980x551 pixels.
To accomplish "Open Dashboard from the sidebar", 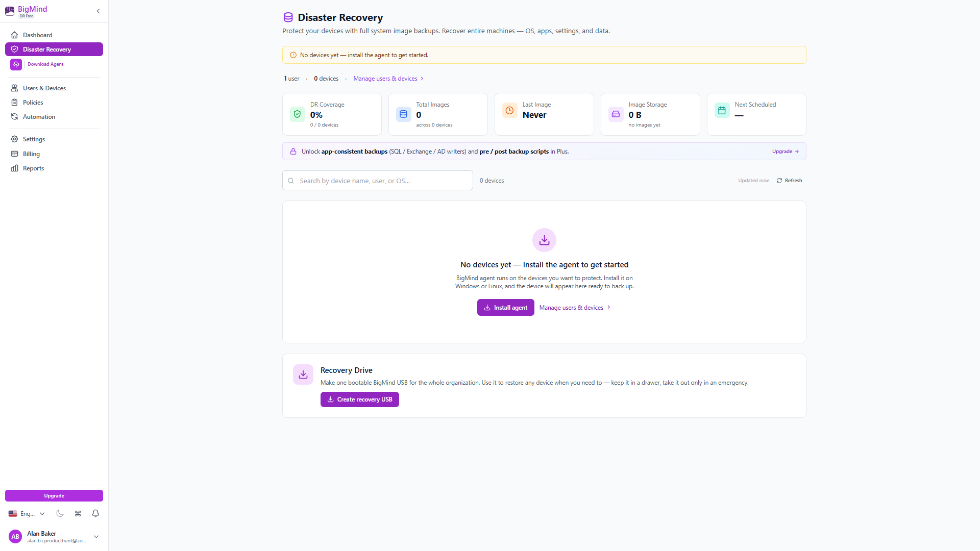I will 54,35.
